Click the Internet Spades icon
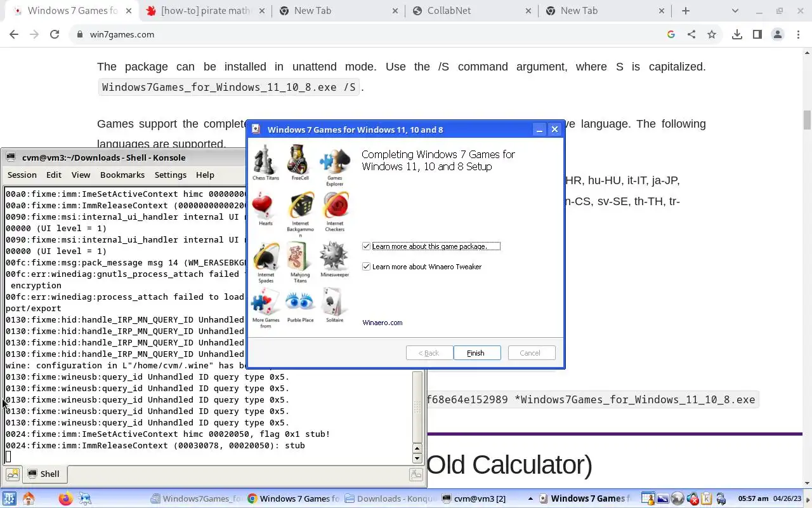Image resolution: width=812 pixels, height=508 pixels. [x=266, y=257]
